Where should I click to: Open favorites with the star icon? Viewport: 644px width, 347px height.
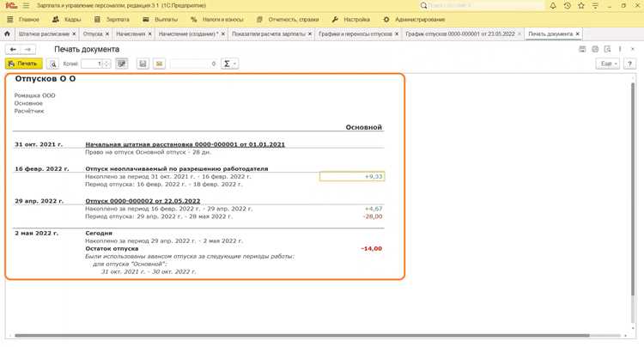[580, 6]
